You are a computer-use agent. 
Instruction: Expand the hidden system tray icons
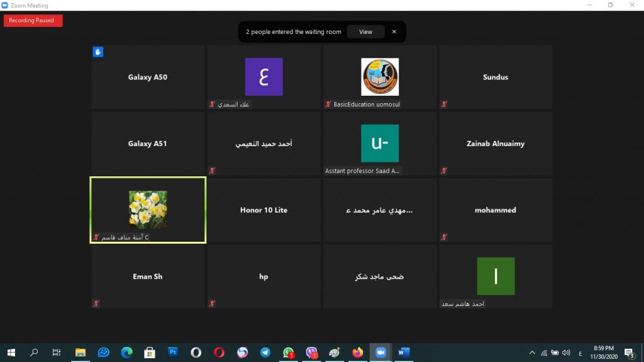click(533, 353)
